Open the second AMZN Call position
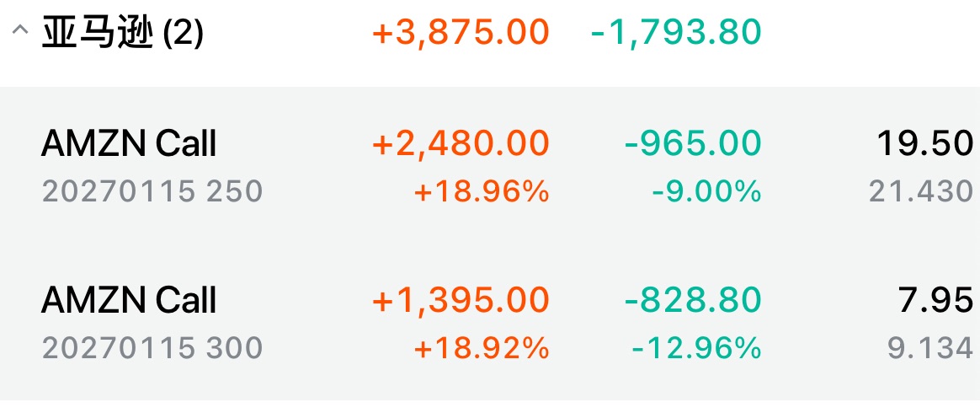Viewport: 980px width, 413px height. [x=129, y=300]
